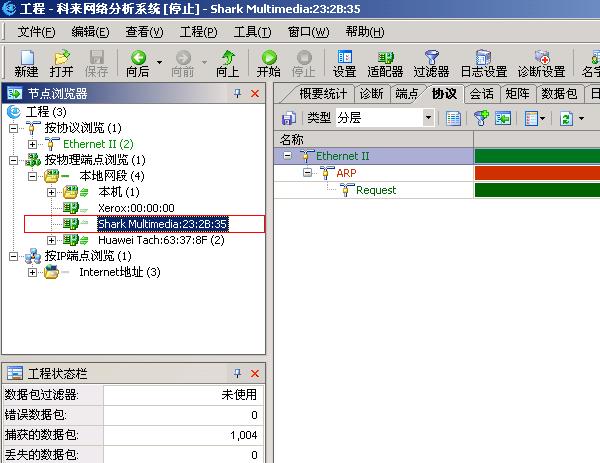Viewport: 600px width, 463px height.
Task: Click the table view icon beside type dropdown
Action: pos(453,118)
